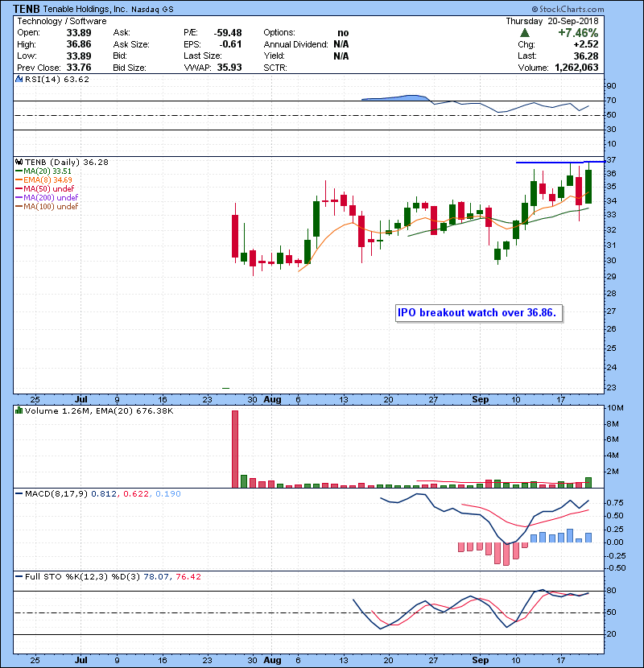Image resolution: width=644 pixels, height=668 pixels.
Task: Click the Open price 33.89
Action: [79, 33]
